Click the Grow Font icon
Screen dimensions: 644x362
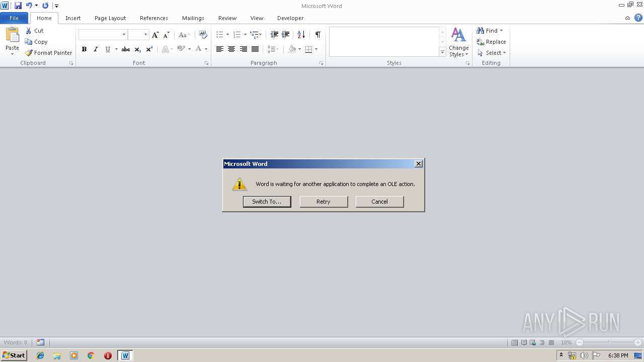click(x=155, y=35)
